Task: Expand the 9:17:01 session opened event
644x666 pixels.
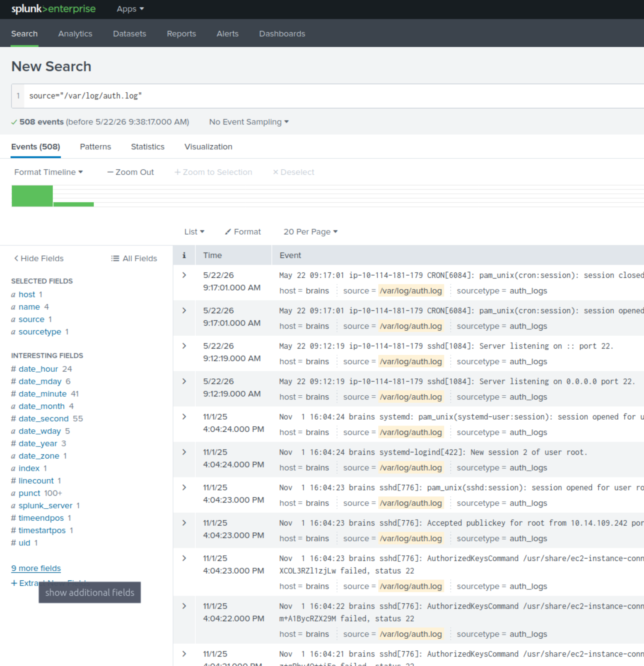Action: point(184,310)
